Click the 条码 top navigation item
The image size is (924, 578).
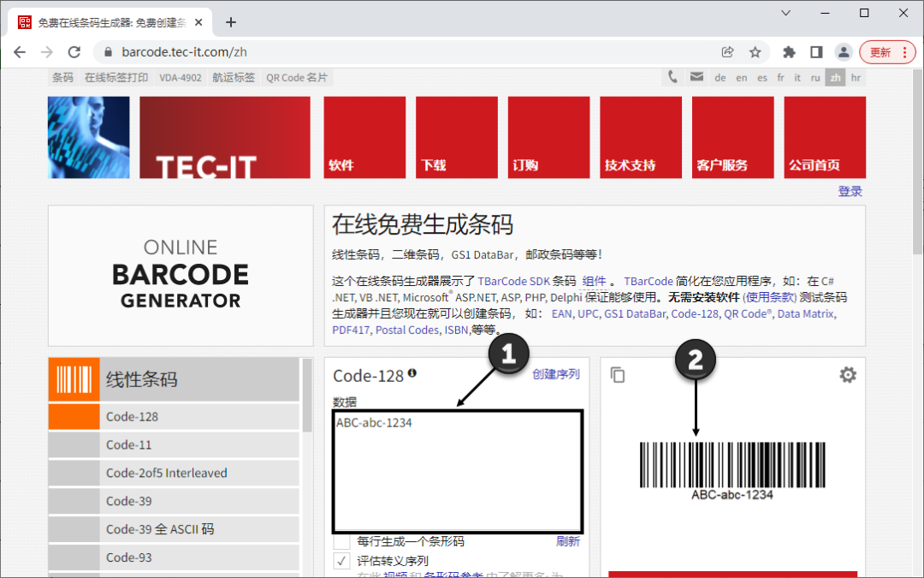(62, 77)
